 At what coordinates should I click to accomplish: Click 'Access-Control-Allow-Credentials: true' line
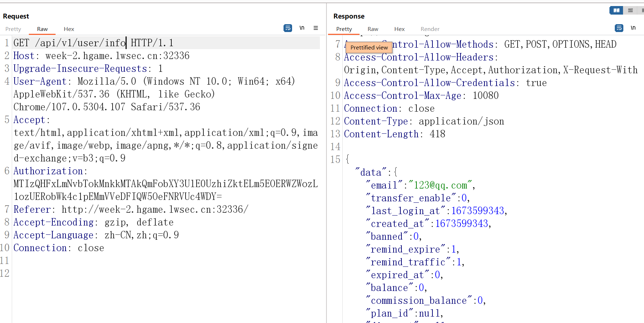click(x=445, y=83)
